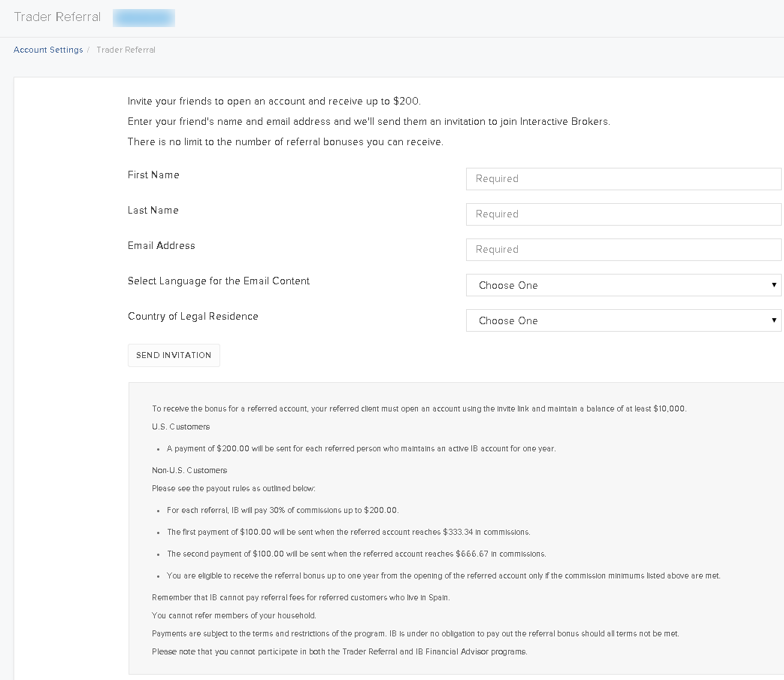Image resolution: width=784 pixels, height=680 pixels.
Task: Click 'Please see the payout rules as outlined below'
Action: (x=234, y=488)
